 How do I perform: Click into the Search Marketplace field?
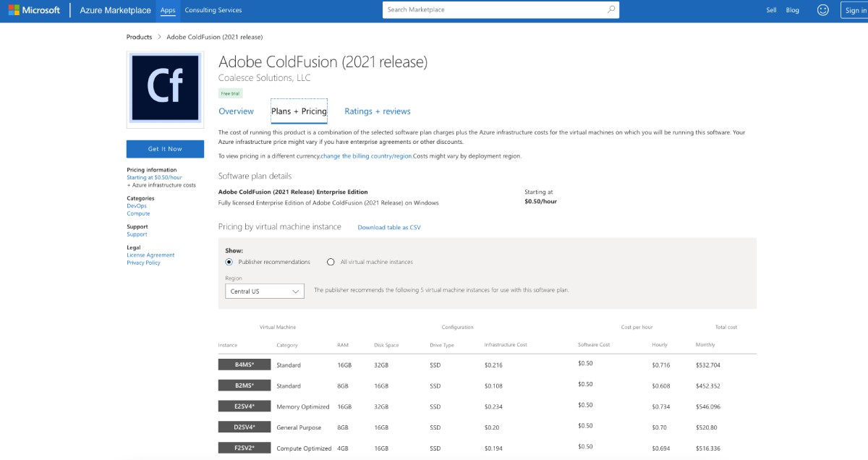click(492, 9)
